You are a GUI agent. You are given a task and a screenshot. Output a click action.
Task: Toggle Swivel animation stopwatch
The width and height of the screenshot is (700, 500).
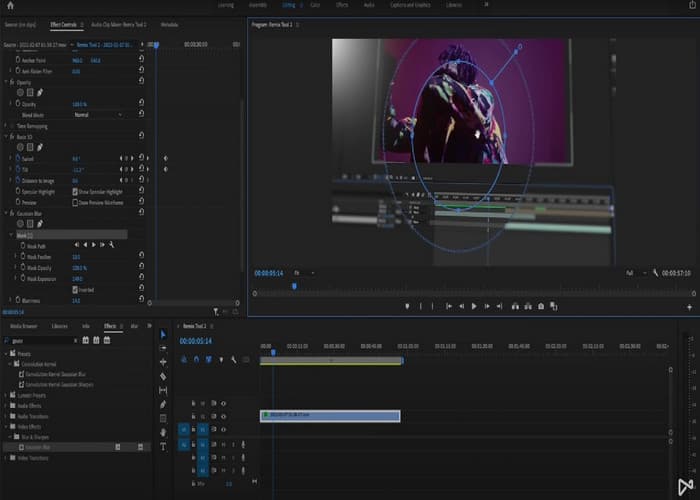tap(18, 158)
